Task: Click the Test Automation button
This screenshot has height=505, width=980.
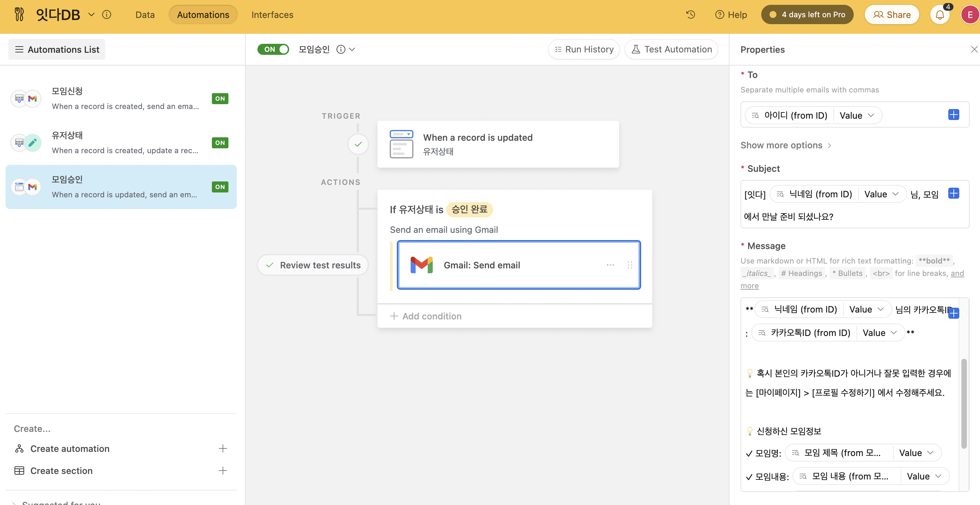Action: (672, 49)
